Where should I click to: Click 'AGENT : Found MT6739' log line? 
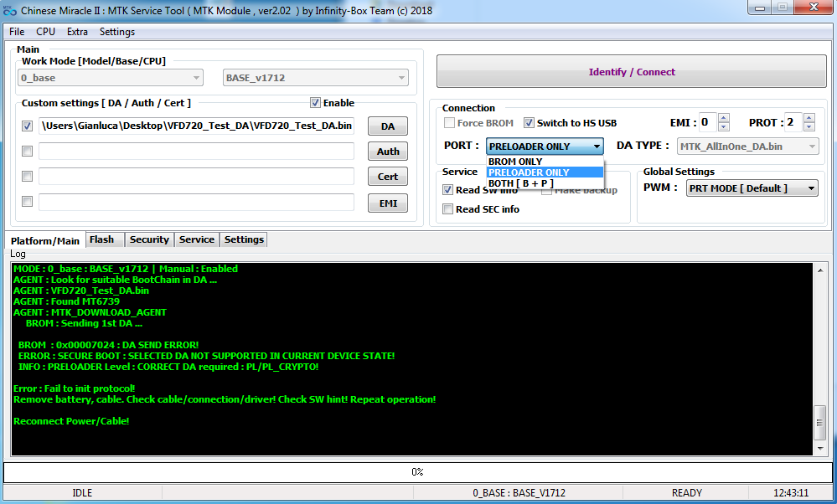click(x=67, y=301)
